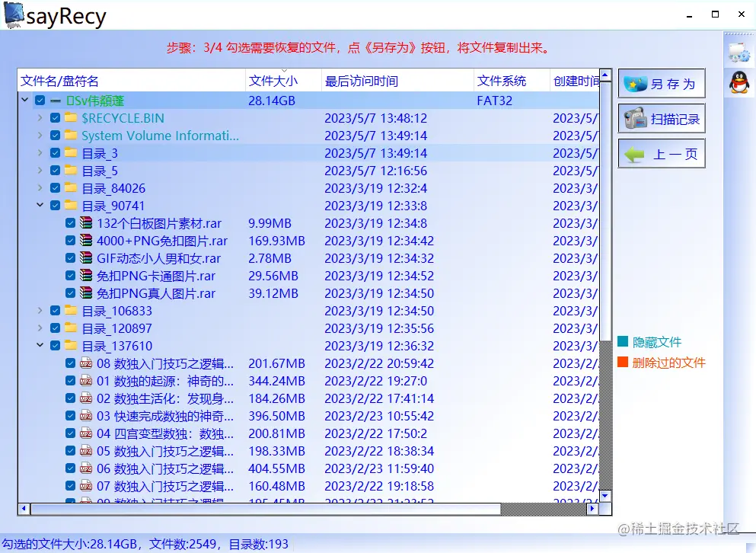This screenshot has height=553, width=756.
Task: Click the 隐藏文件 legend label
Action: [x=657, y=342]
